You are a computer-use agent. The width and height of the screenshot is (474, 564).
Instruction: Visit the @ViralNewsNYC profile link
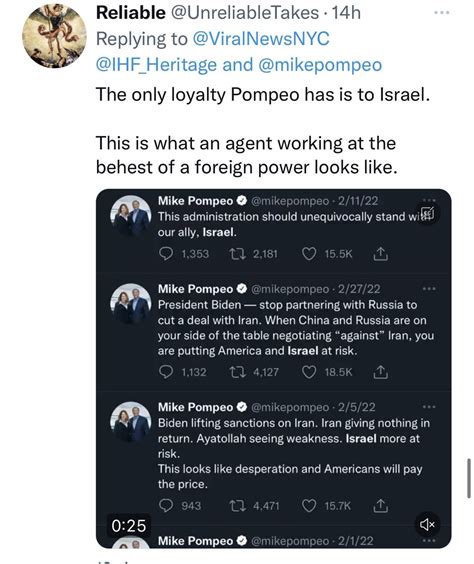click(261, 38)
